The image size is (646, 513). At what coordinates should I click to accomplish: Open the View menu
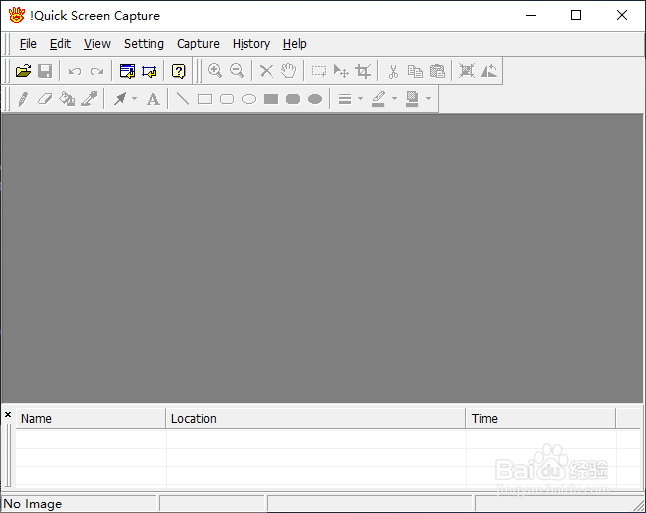coord(97,44)
